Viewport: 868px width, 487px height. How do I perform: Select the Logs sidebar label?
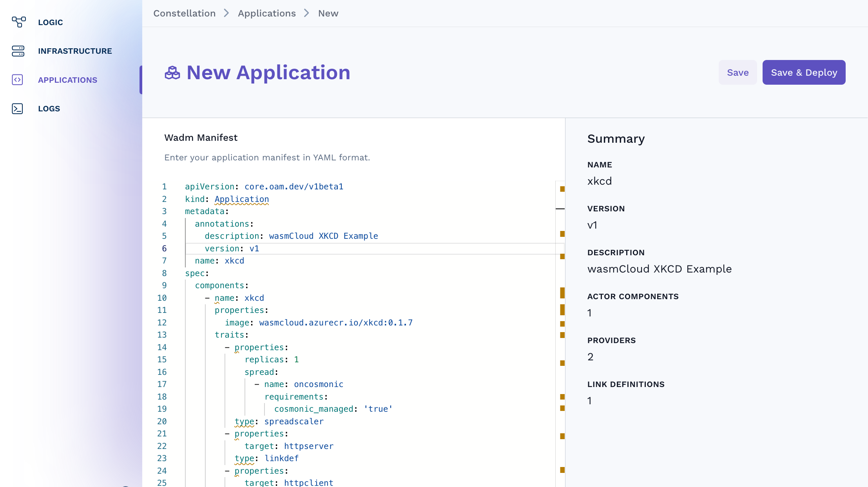coord(49,109)
